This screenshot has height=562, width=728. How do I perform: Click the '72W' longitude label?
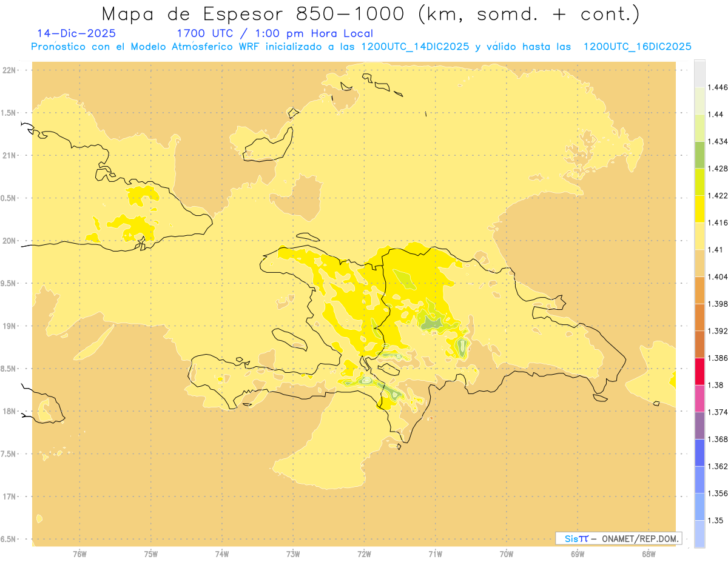pyautogui.click(x=364, y=554)
